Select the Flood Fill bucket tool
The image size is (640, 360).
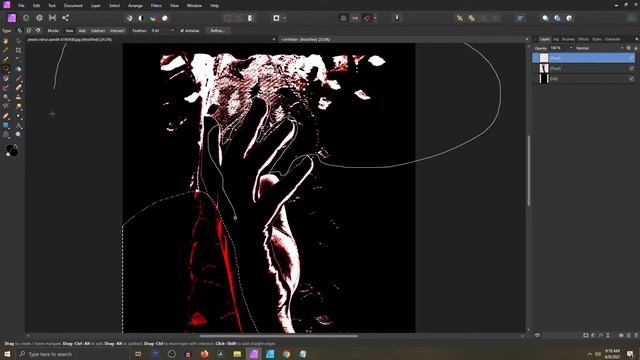point(18,69)
